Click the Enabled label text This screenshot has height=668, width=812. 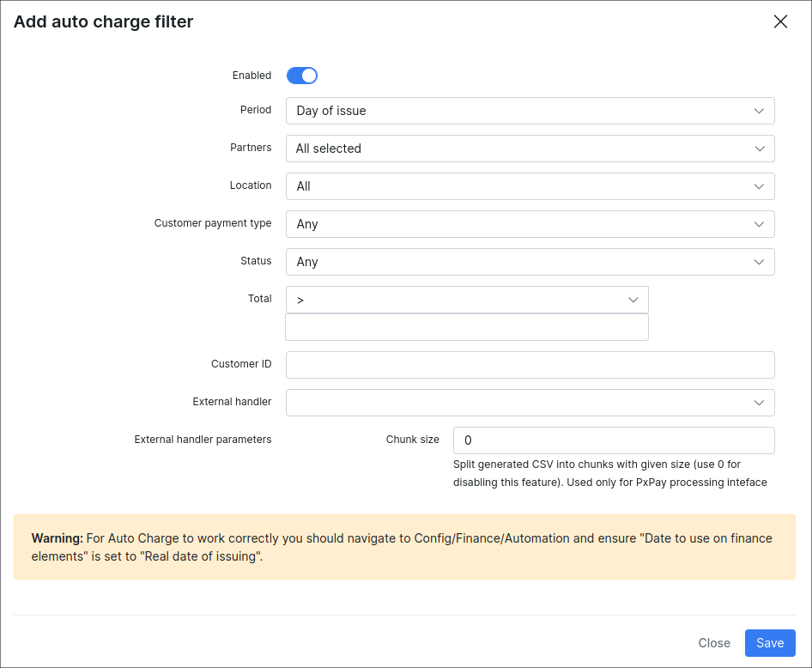pyautogui.click(x=251, y=76)
